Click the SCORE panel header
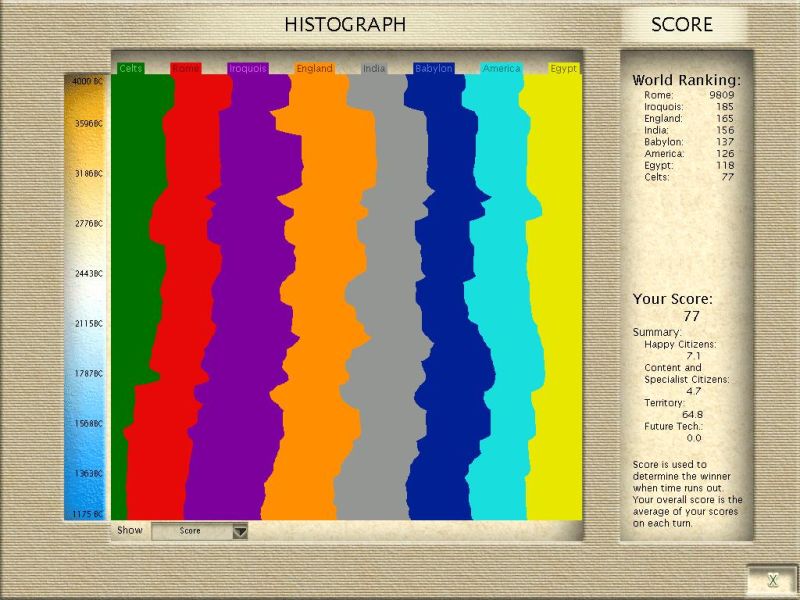Image resolution: width=800 pixels, height=600 pixels. click(682, 25)
